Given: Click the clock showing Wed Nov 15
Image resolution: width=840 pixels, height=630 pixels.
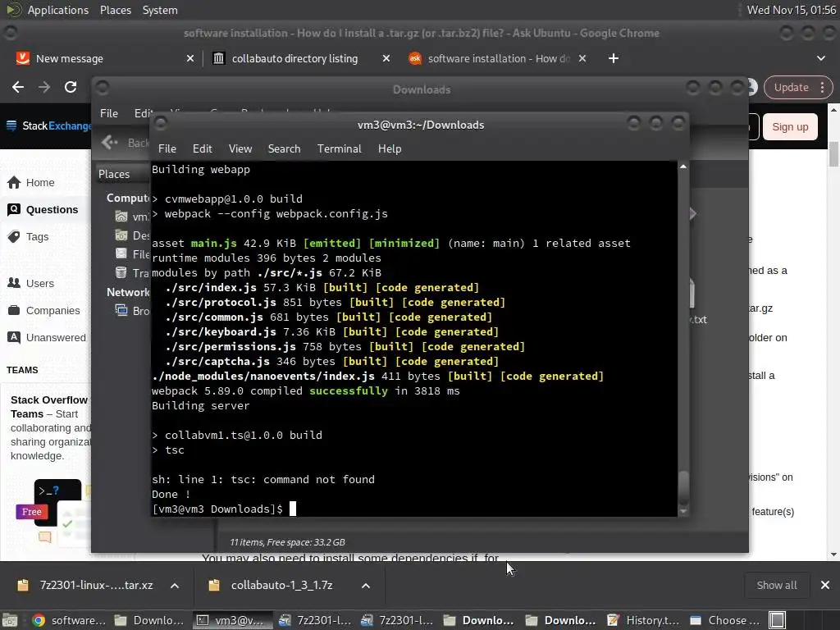Looking at the screenshot, I should click(x=792, y=10).
